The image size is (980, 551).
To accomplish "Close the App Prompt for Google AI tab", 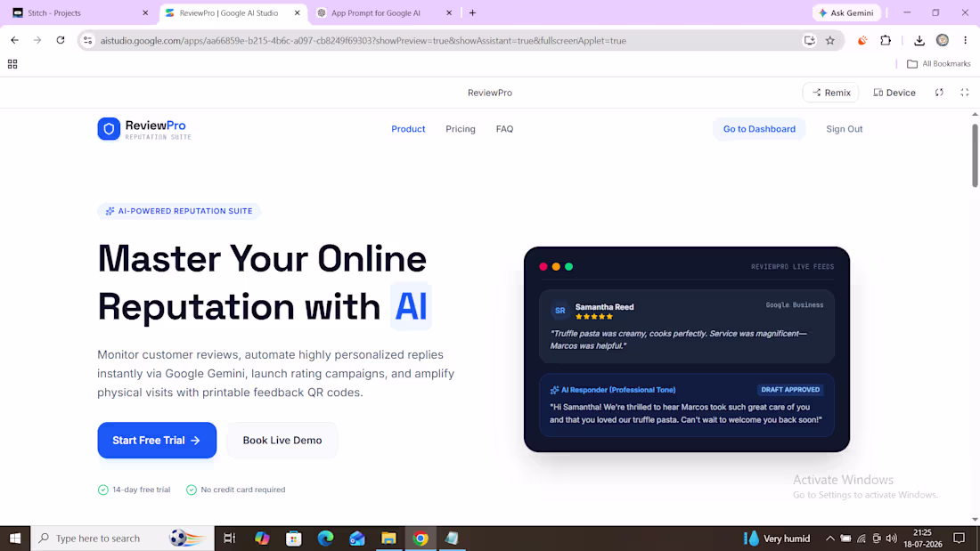I will coord(449,12).
